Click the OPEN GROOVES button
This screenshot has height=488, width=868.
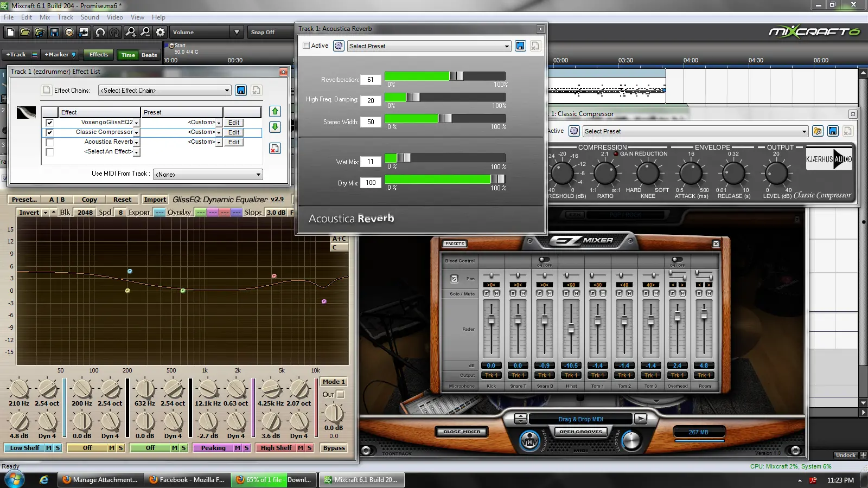coord(580,432)
